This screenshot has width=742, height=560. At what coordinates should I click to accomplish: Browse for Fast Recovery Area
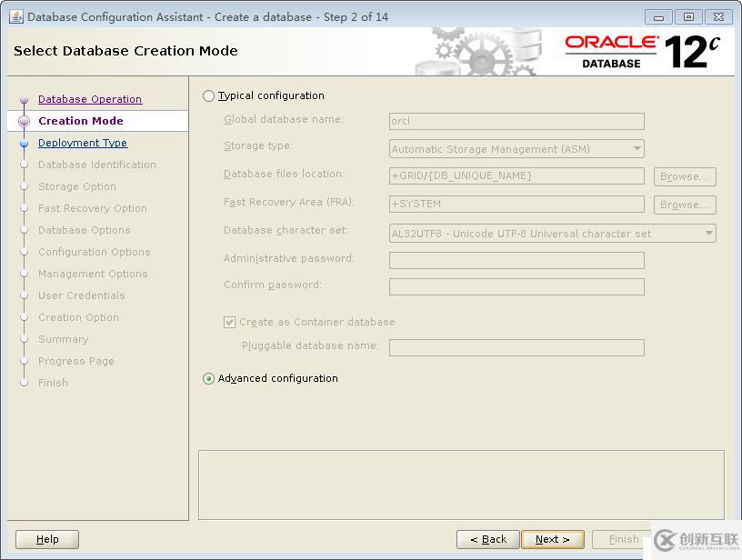(x=685, y=205)
